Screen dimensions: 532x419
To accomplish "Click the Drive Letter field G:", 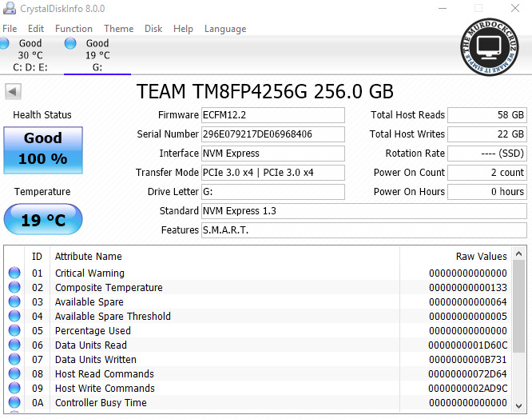I will [273, 192].
